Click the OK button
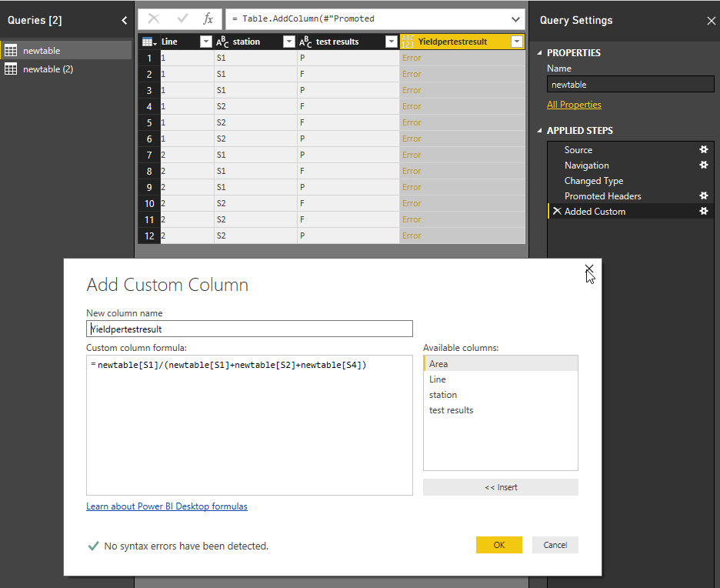This screenshot has width=720, height=588. [498, 545]
